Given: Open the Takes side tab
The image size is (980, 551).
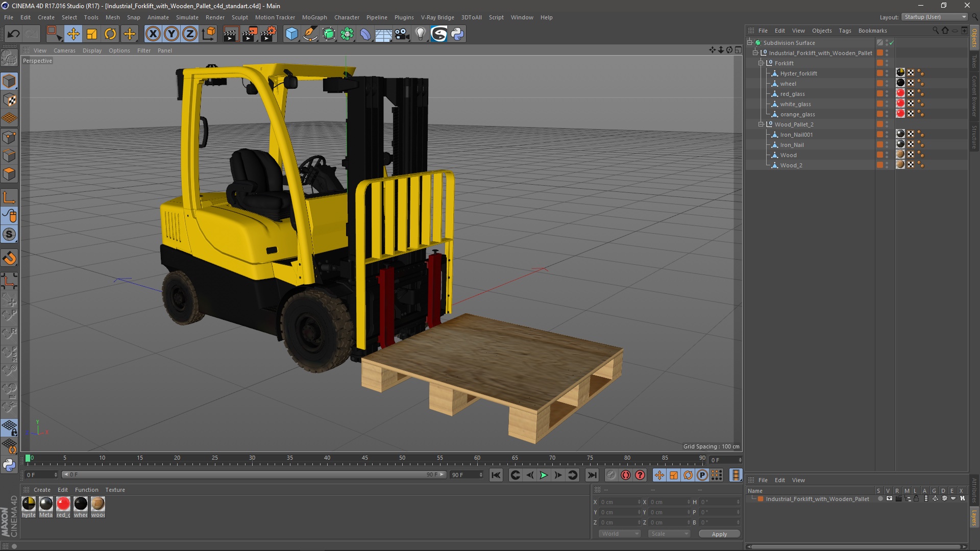Looking at the screenshot, I should coord(974,61).
